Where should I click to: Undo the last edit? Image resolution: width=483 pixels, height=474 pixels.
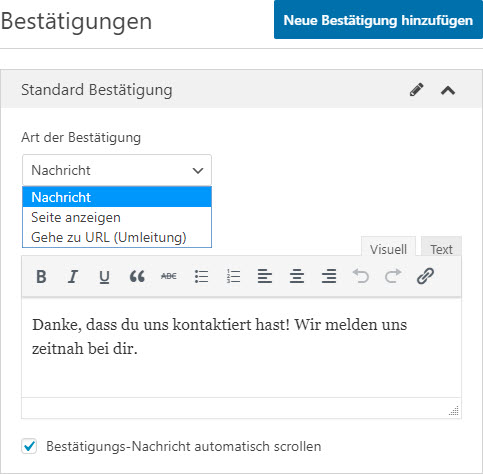tap(361, 276)
